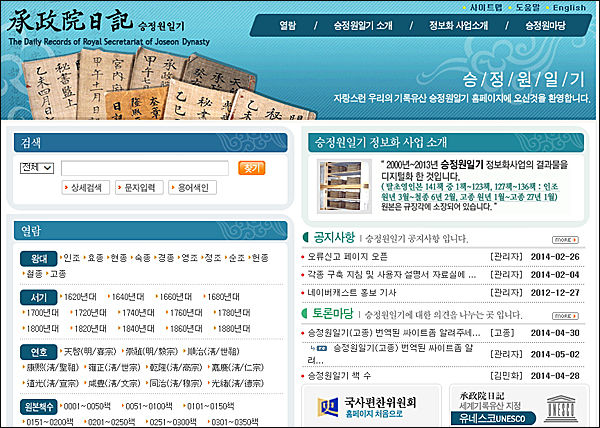Screen dimensions: 600x428
Task: Select the 1720년대 decade
Action: pyautogui.click(x=90, y=313)
